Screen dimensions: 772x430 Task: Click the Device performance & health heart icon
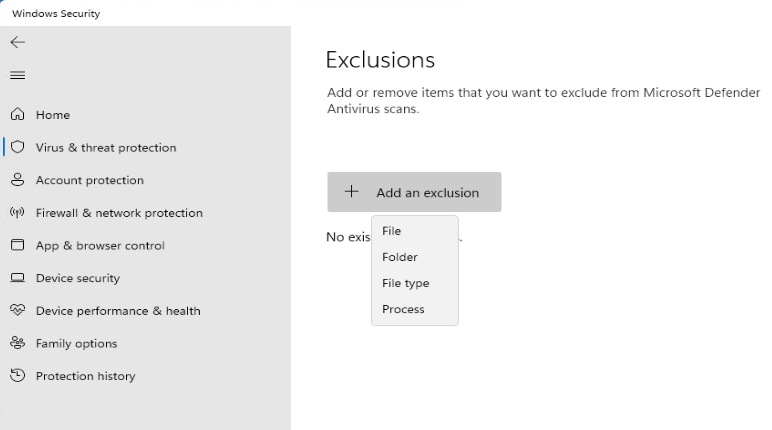[x=17, y=311]
